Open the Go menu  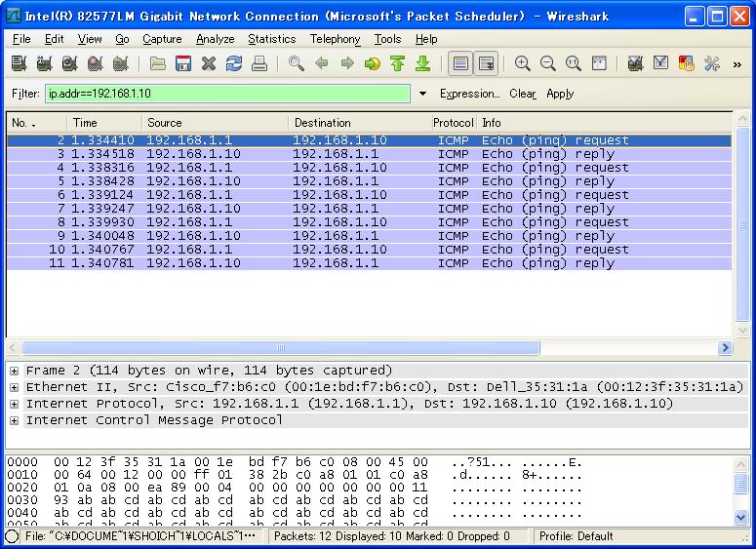click(x=122, y=39)
